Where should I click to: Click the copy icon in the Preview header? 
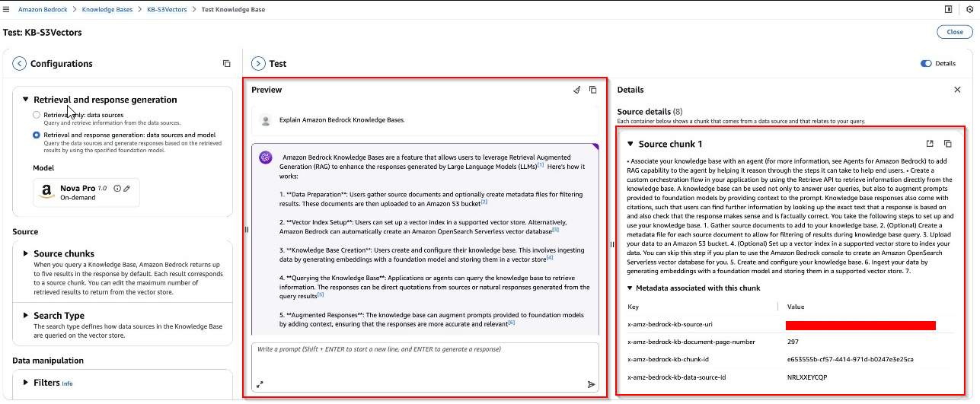pos(593,90)
